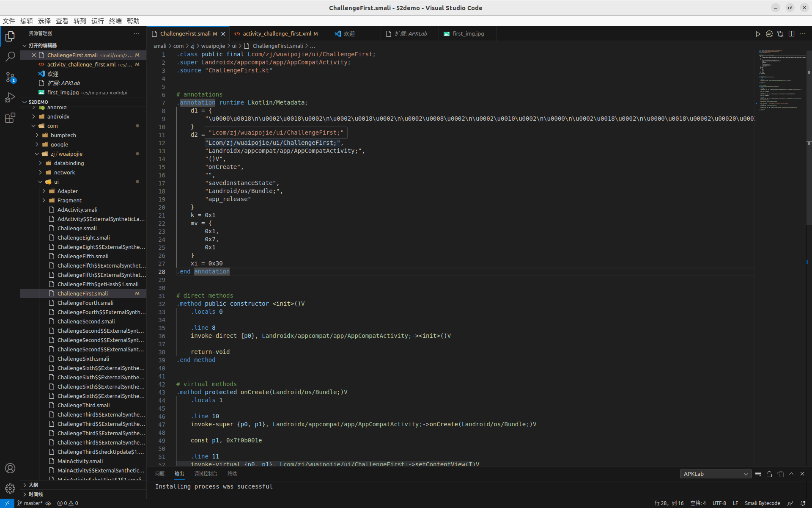Open the 选择 (Selection) menu

(44, 21)
